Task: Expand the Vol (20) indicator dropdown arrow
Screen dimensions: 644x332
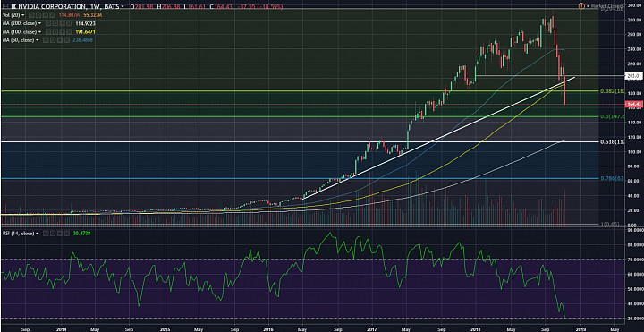Action: 22,15
